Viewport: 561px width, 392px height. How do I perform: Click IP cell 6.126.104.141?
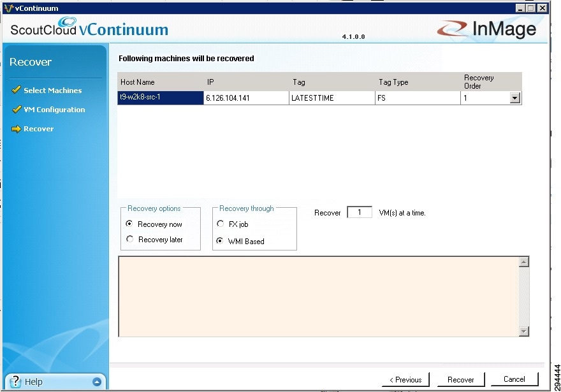[x=246, y=98]
